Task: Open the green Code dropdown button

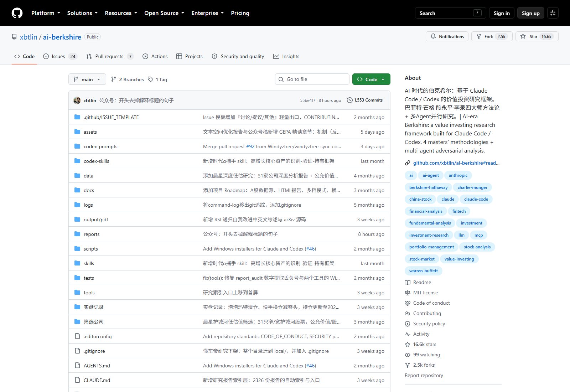Action: point(371,79)
